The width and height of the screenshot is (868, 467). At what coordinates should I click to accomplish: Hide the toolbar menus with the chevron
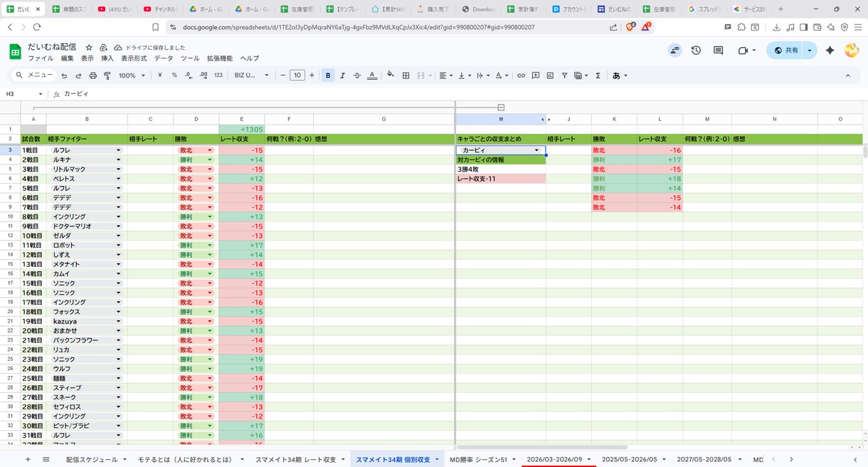click(x=847, y=75)
